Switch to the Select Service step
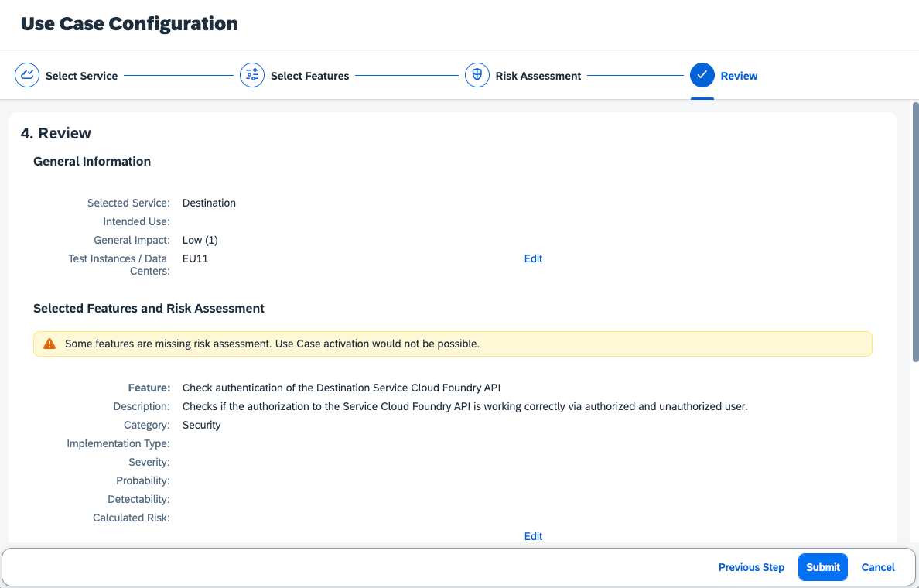The width and height of the screenshot is (919, 588). click(x=81, y=75)
